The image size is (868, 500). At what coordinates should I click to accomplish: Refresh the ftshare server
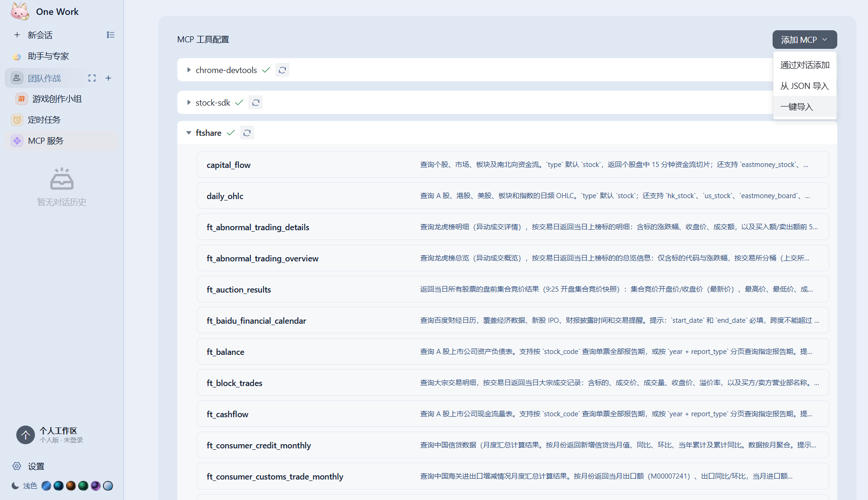click(247, 133)
